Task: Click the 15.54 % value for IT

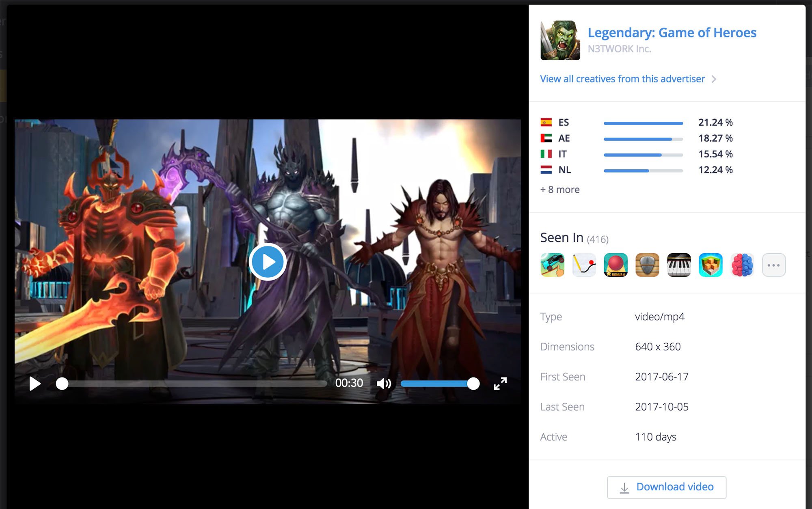Action: tap(715, 154)
